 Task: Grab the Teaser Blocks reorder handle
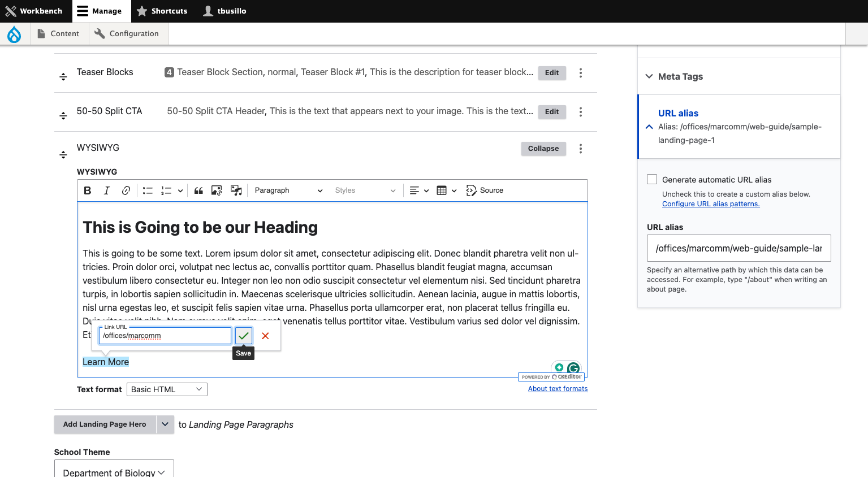(63, 77)
